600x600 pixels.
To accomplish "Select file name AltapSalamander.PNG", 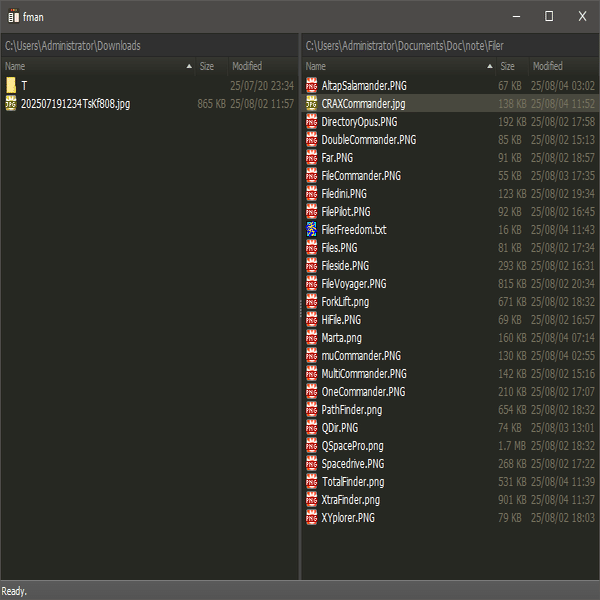I will coord(364,86).
